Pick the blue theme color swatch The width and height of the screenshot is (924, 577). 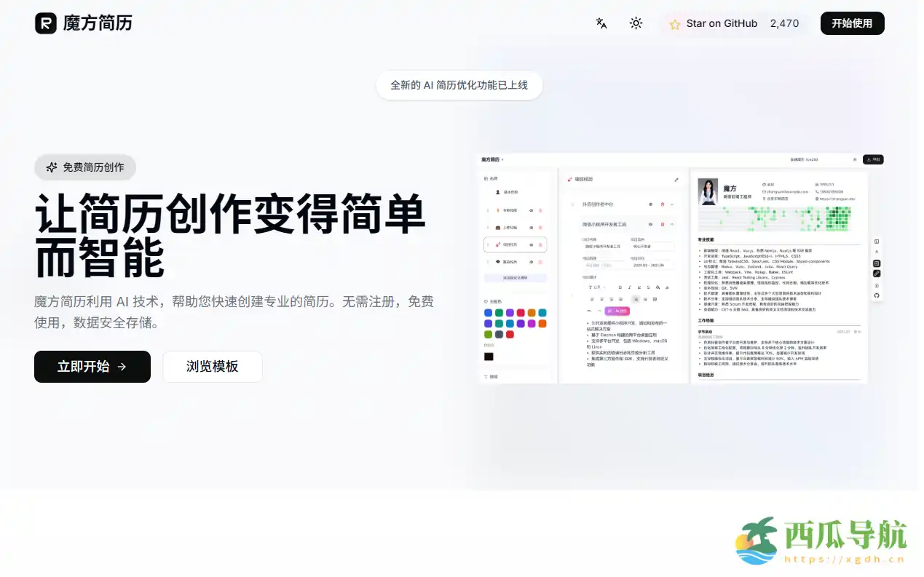[488, 312]
